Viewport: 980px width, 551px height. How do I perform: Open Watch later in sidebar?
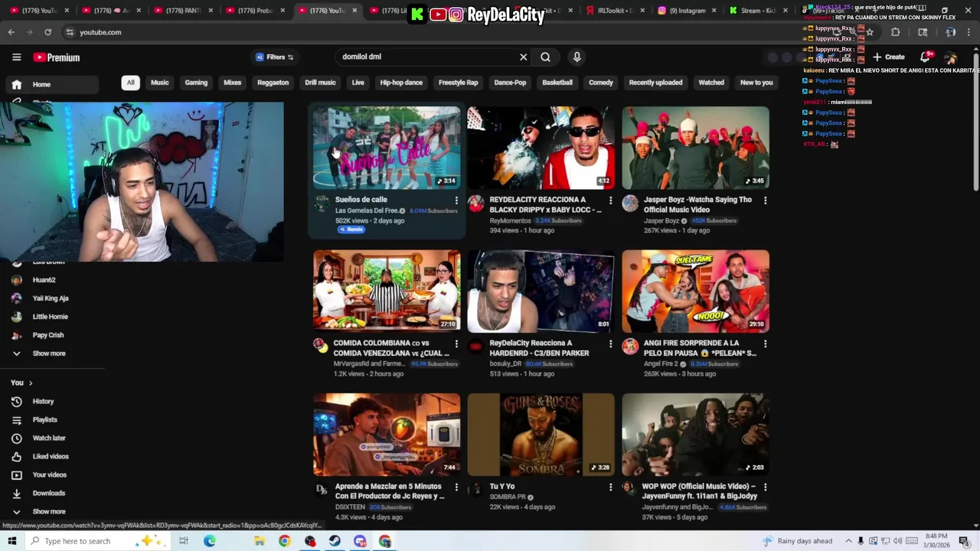[48, 439]
